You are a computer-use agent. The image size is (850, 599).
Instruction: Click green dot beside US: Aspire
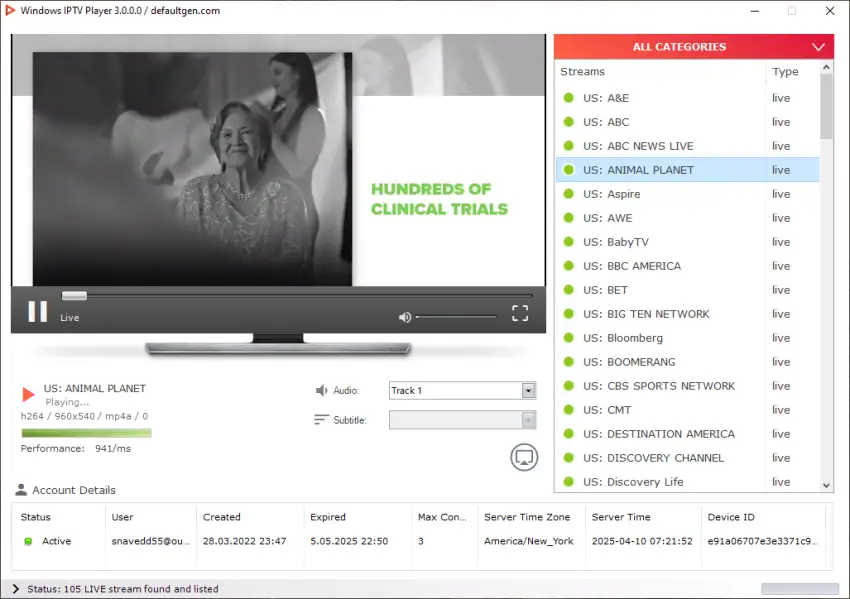pos(569,194)
